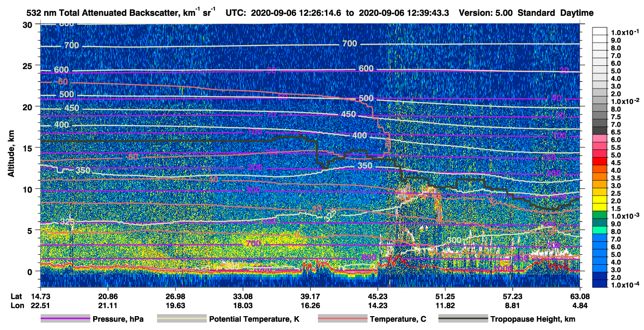Click the magenta Pressure legend line sample
Viewport: 644px width, 330px height.
coord(65,319)
